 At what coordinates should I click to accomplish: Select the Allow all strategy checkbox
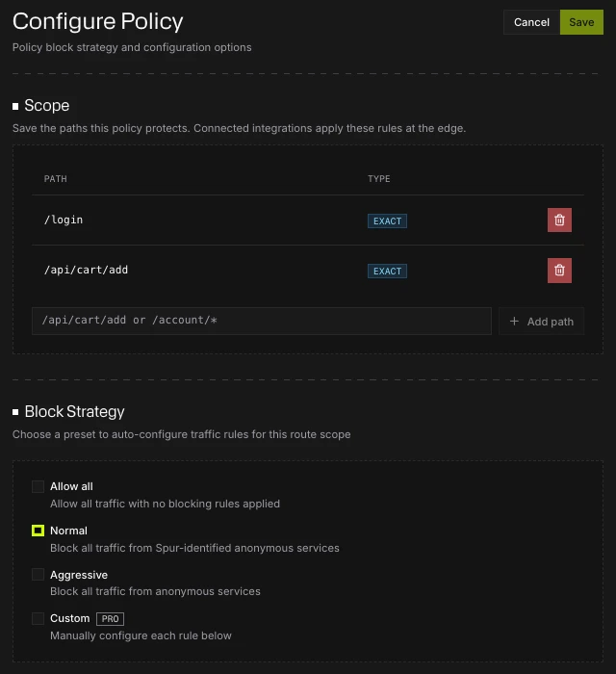38,486
